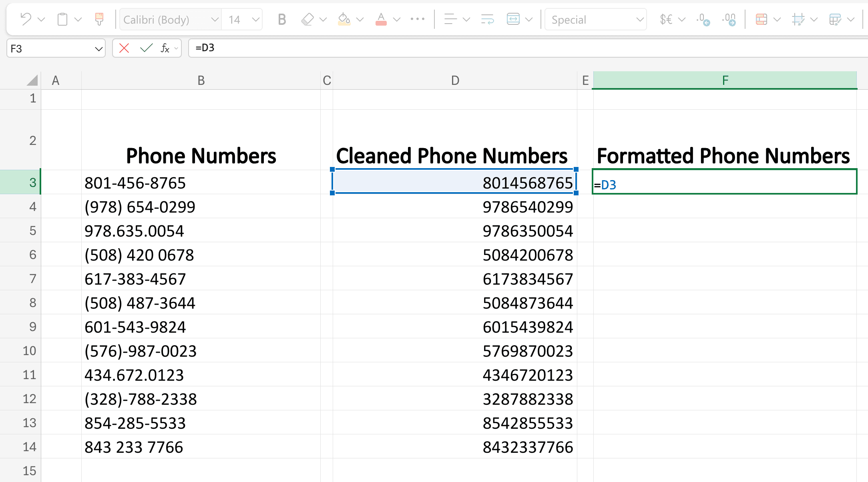Apply bold formatting from the toolbar
The width and height of the screenshot is (868, 482).
(281, 19)
